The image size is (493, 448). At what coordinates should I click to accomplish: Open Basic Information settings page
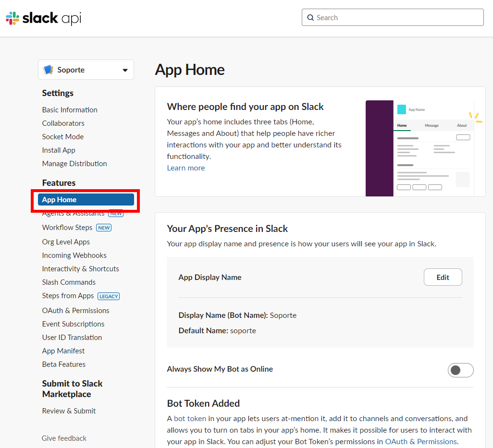click(70, 110)
